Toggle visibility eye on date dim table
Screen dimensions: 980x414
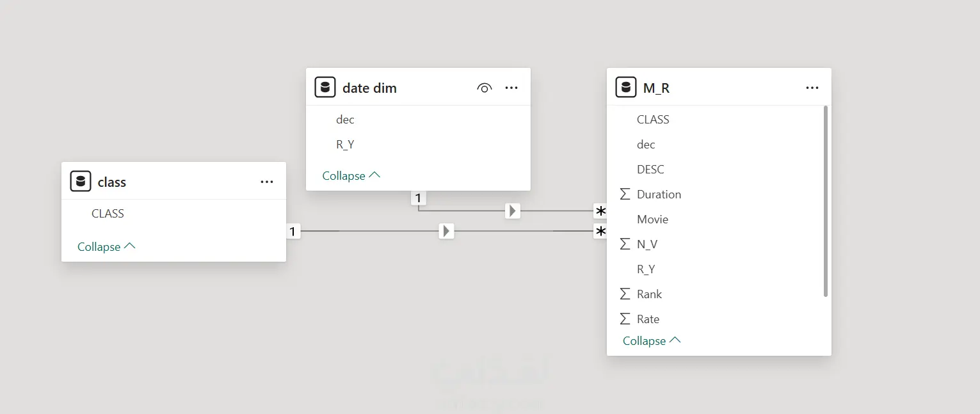tap(485, 88)
